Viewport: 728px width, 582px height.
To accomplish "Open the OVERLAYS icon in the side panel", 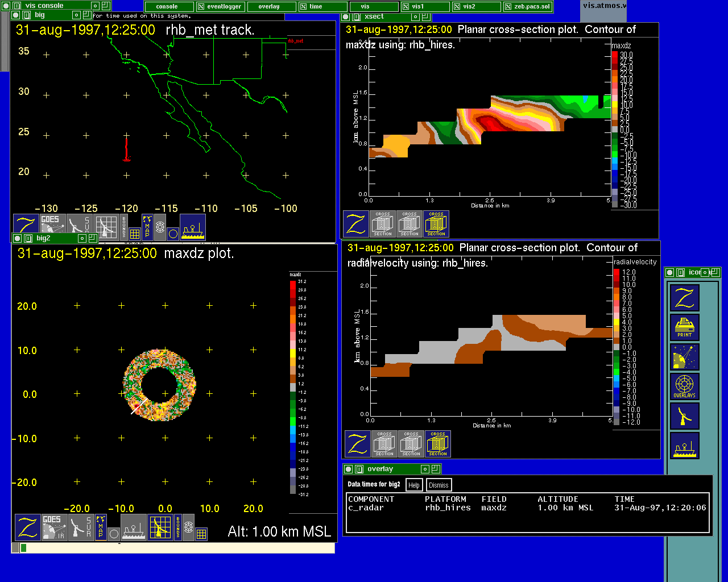I will (684, 386).
